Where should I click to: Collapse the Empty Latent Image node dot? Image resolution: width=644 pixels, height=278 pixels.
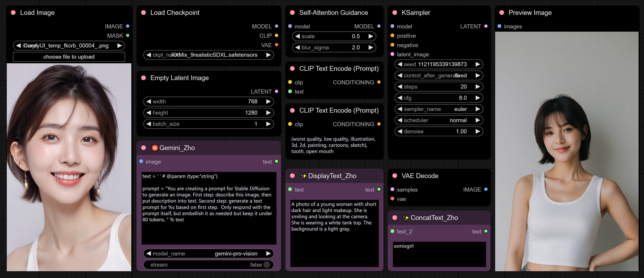pyautogui.click(x=143, y=78)
